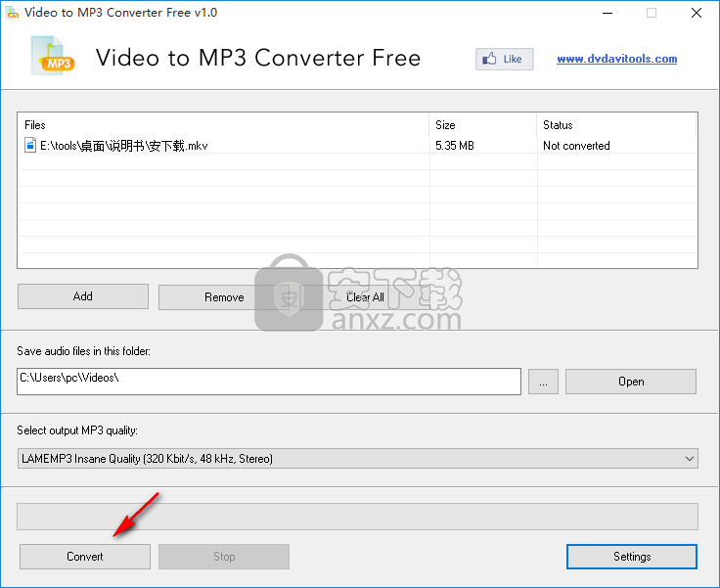Open the Settings dialog
This screenshot has height=588, width=720.
coord(632,557)
